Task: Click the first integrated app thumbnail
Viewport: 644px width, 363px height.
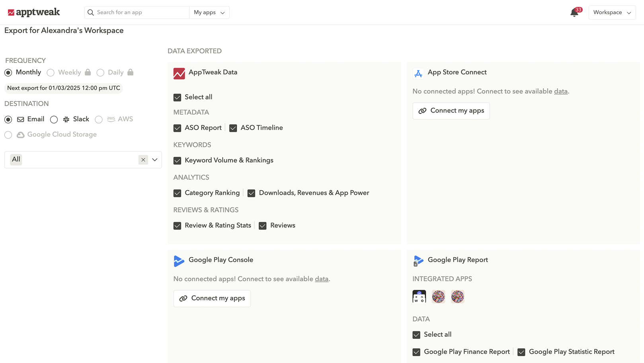Action: (x=419, y=297)
